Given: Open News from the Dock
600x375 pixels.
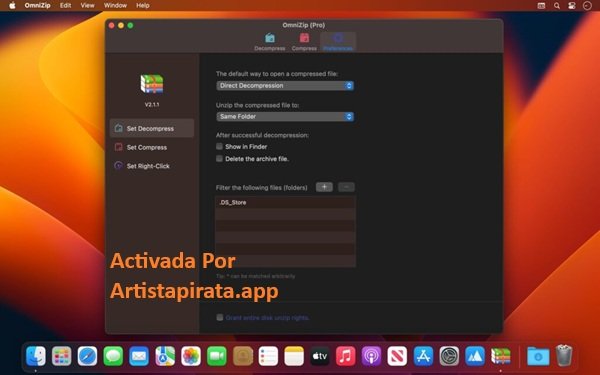Looking at the screenshot, I should tap(397, 356).
